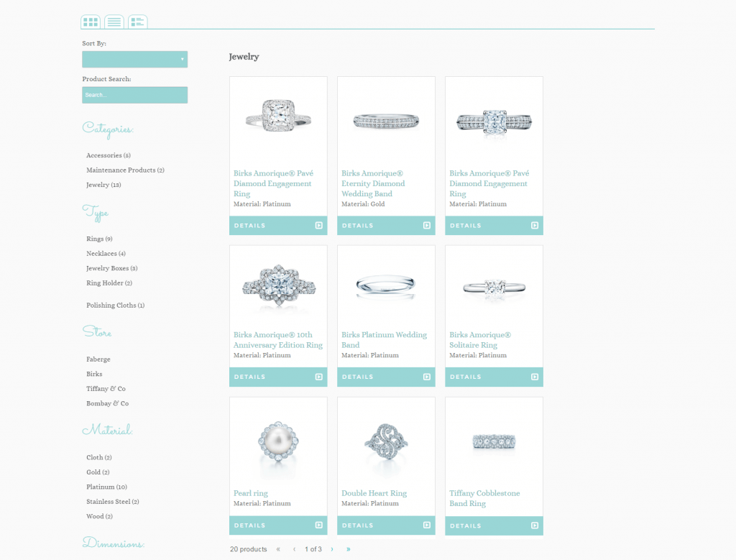Screen dimensions: 736x560
Task: Click the Product Search input field
Action: pyautogui.click(x=135, y=95)
